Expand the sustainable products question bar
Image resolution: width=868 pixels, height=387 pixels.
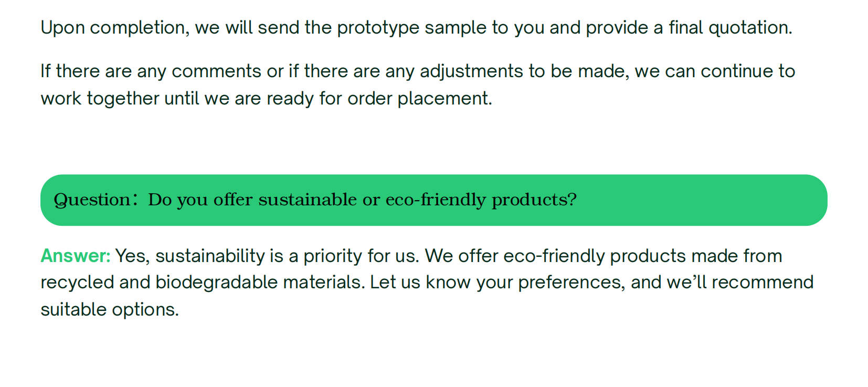tap(433, 200)
